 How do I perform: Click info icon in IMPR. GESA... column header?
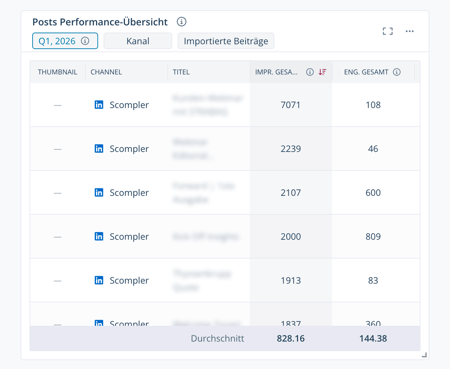(x=310, y=72)
